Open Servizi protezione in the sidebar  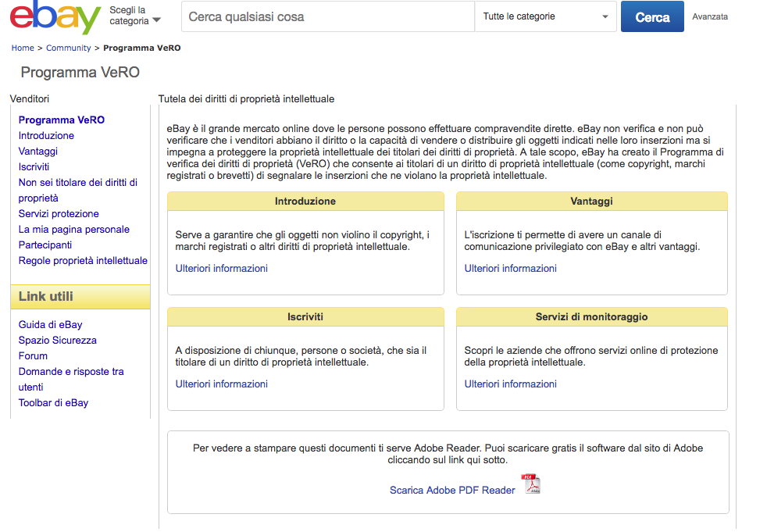pyautogui.click(x=59, y=214)
